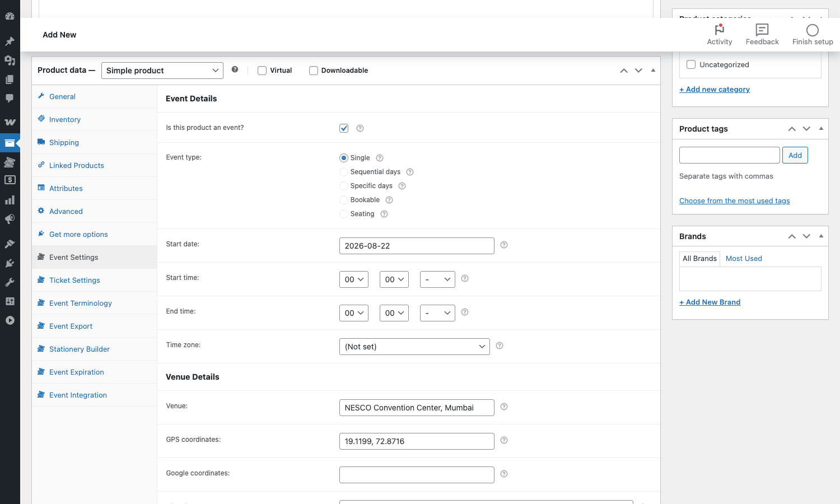This screenshot has width=840, height=504.
Task: Uncheck 'Is this product an event?' checkbox
Action: click(344, 128)
